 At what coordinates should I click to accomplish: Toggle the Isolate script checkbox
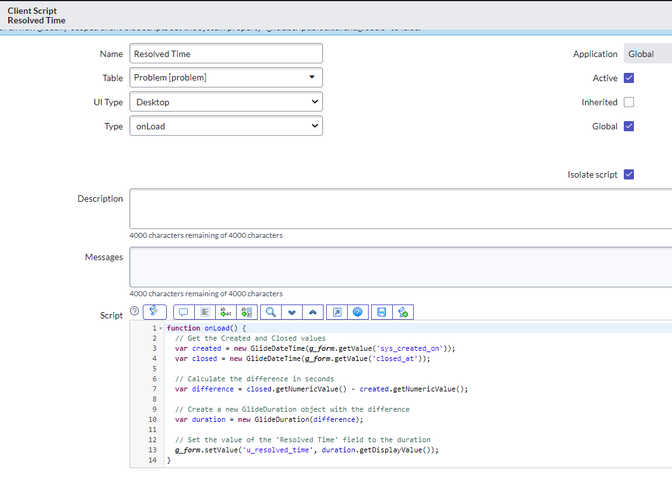click(x=629, y=174)
